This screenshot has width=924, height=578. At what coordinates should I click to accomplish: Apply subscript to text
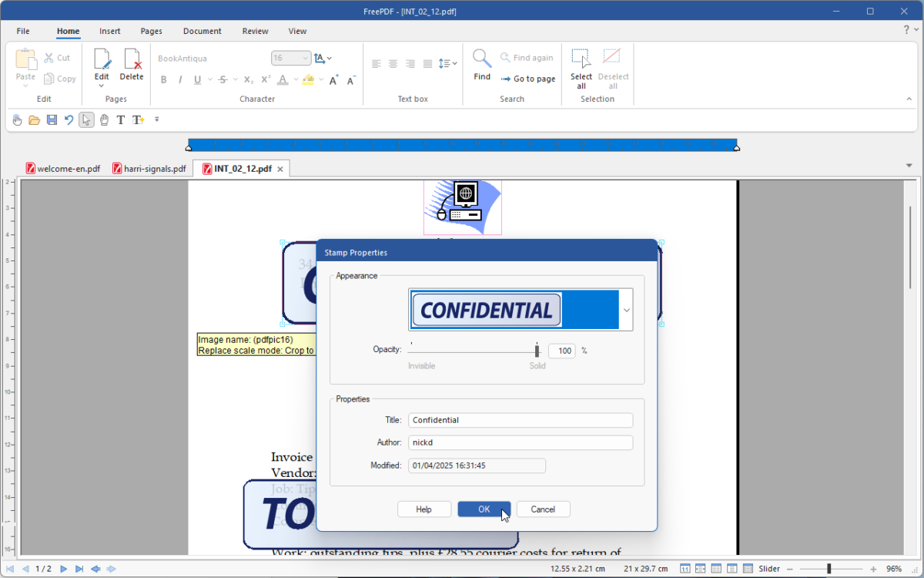[248, 78]
